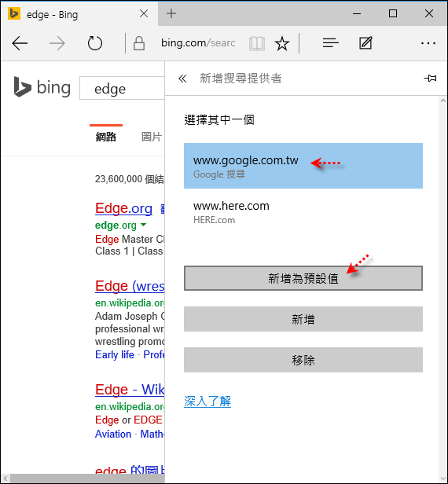The width and height of the screenshot is (448, 484).
Task: Go back with the browser back arrow
Action: [20, 43]
